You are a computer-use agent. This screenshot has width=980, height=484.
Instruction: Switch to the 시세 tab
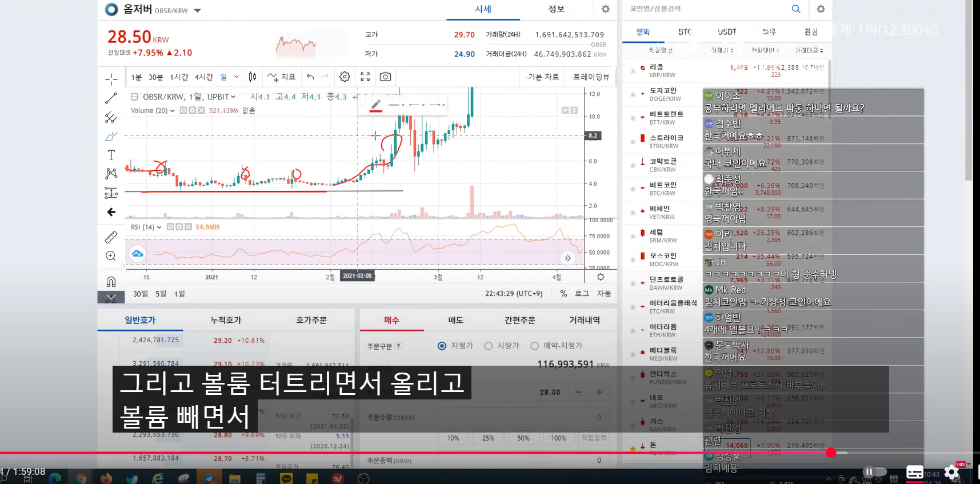[x=483, y=9]
